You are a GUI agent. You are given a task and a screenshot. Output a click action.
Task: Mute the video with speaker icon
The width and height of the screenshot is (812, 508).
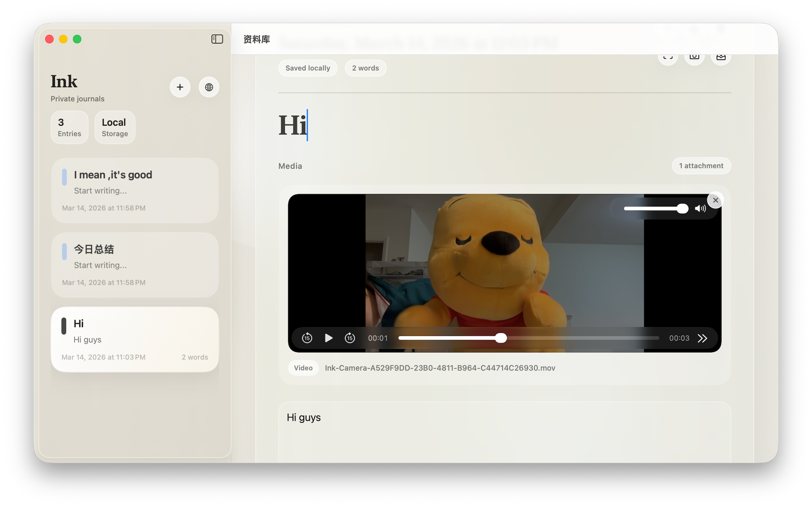click(x=700, y=209)
